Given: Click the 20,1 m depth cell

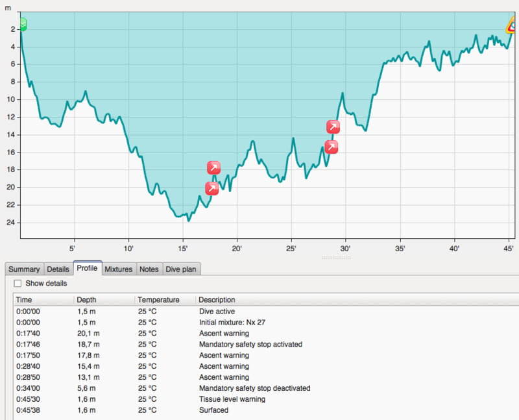Looking at the screenshot, I should tap(88, 333).
